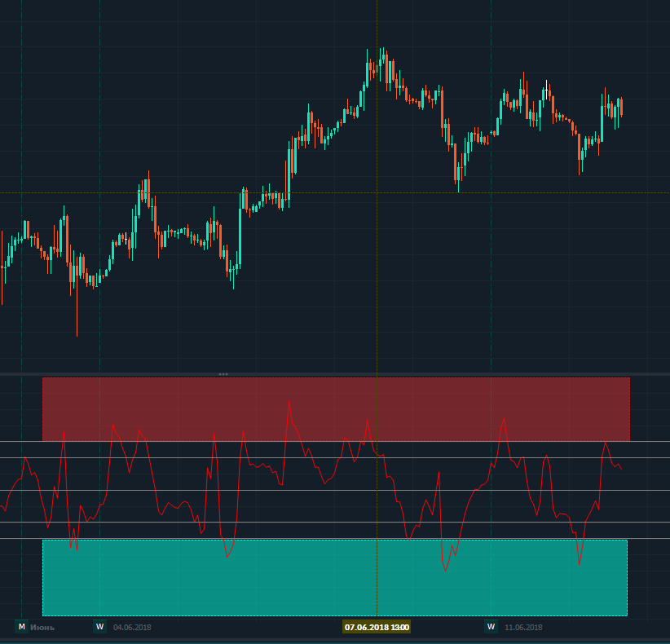Click the last candlestick at right edge
Viewport: 670px width, 644px height.
[x=621, y=108]
